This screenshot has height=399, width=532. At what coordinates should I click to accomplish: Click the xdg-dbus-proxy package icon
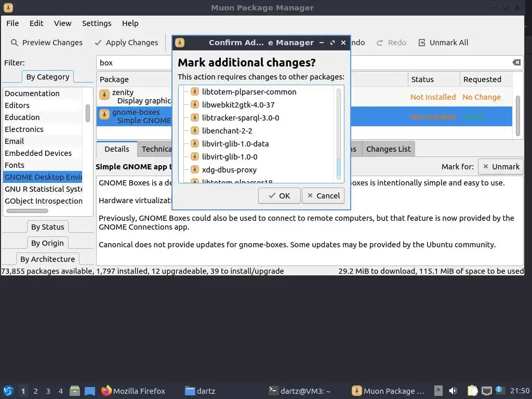coord(194,169)
